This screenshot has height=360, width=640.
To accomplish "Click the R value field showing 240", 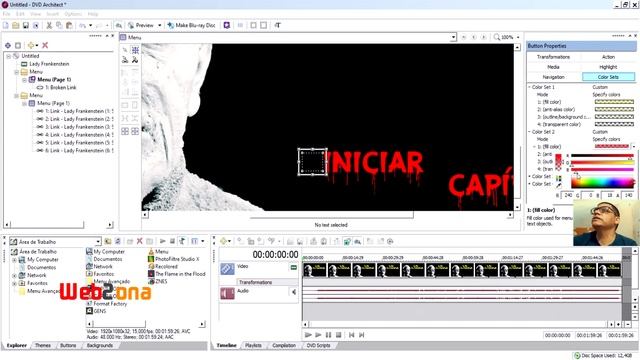I will coord(568,196).
